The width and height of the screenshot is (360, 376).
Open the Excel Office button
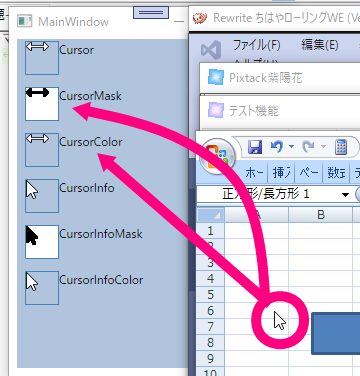pyautogui.click(x=217, y=156)
